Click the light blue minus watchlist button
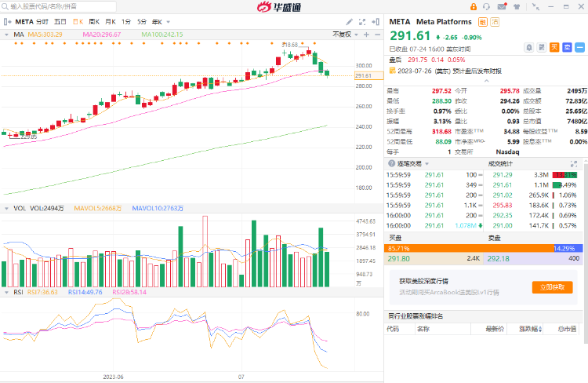The image size is (588, 383). tap(579, 47)
